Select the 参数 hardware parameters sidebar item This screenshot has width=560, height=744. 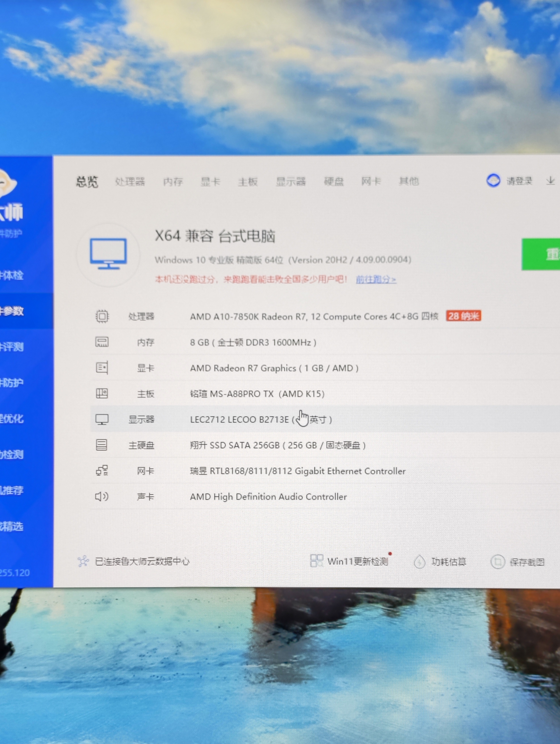click(x=26, y=311)
